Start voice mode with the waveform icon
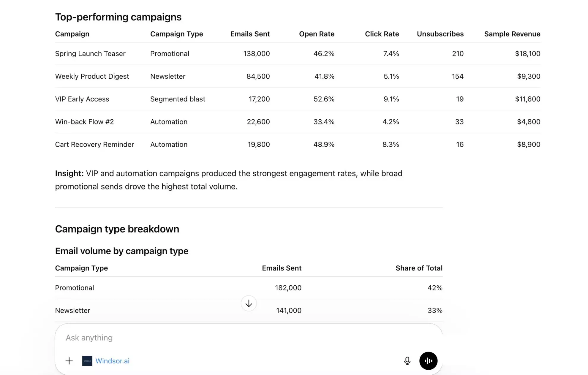This screenshot has height=375, width=588. click(x=428, y=361)
